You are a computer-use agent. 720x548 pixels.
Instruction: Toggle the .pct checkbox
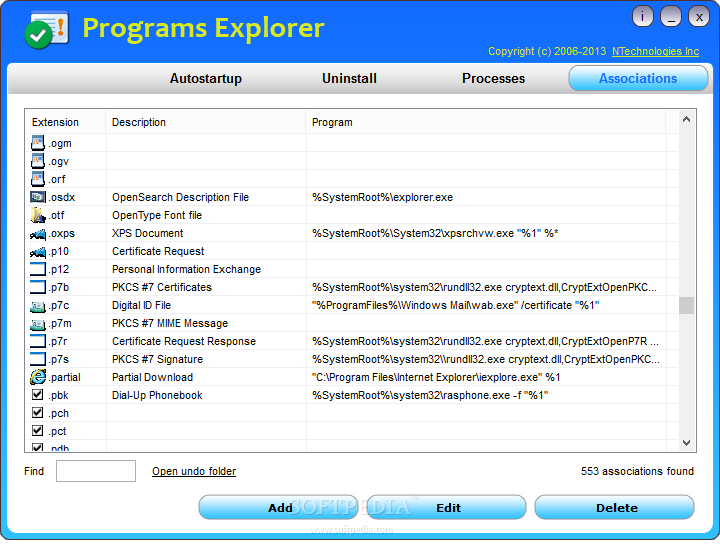tap(38, 430)
